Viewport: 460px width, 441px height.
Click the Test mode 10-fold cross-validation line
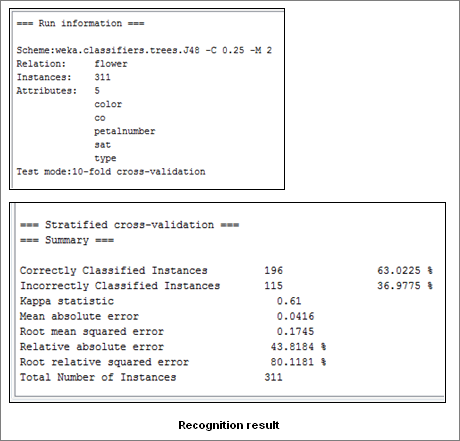tap(111, 172)
